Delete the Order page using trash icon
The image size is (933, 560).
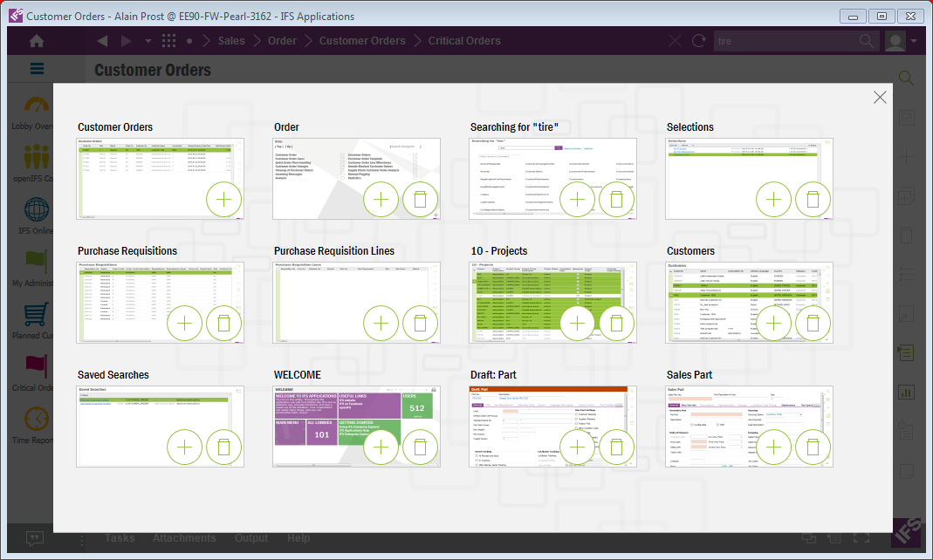tap(420, 200)
